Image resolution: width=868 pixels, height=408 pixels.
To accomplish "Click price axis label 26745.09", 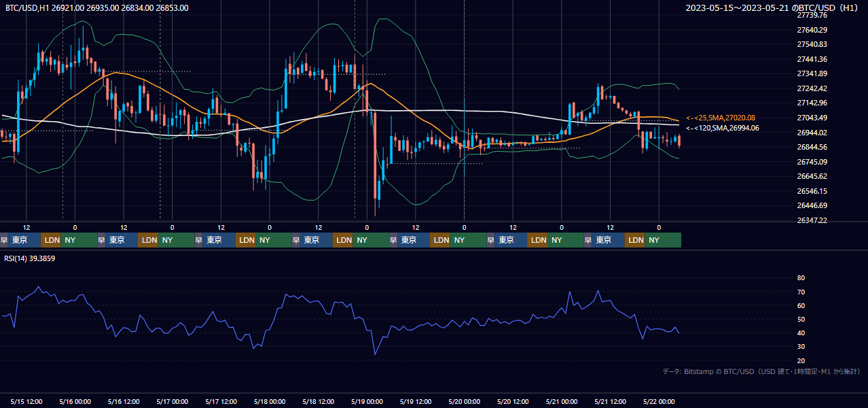I will click(812, 162).
